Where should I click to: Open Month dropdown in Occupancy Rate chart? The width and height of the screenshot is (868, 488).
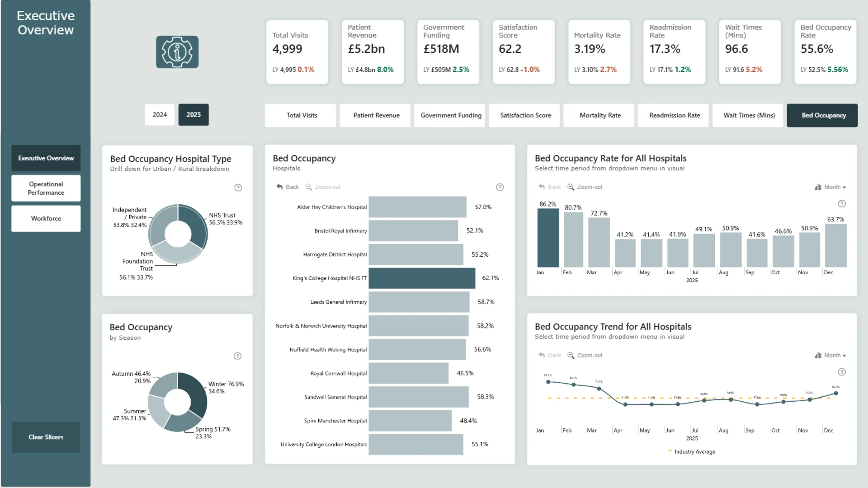830,187
